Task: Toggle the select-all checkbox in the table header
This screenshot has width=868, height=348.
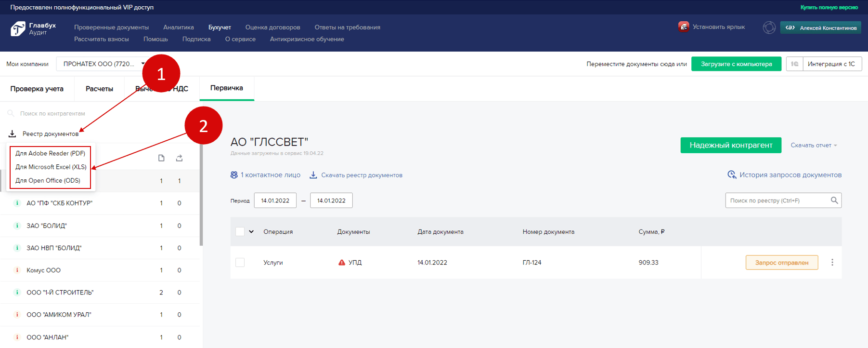Action: [x=240, y=231]
